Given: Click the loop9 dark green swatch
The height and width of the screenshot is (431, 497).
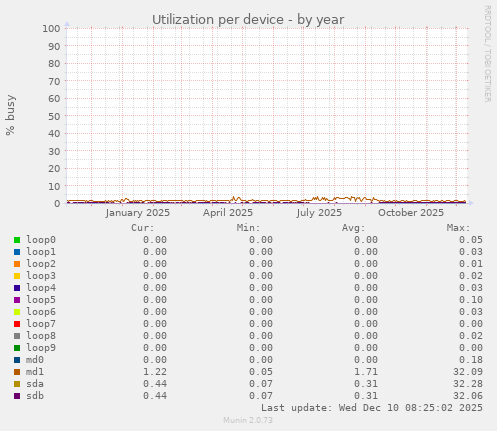Looking at the screenshot, I should (17, 348).
